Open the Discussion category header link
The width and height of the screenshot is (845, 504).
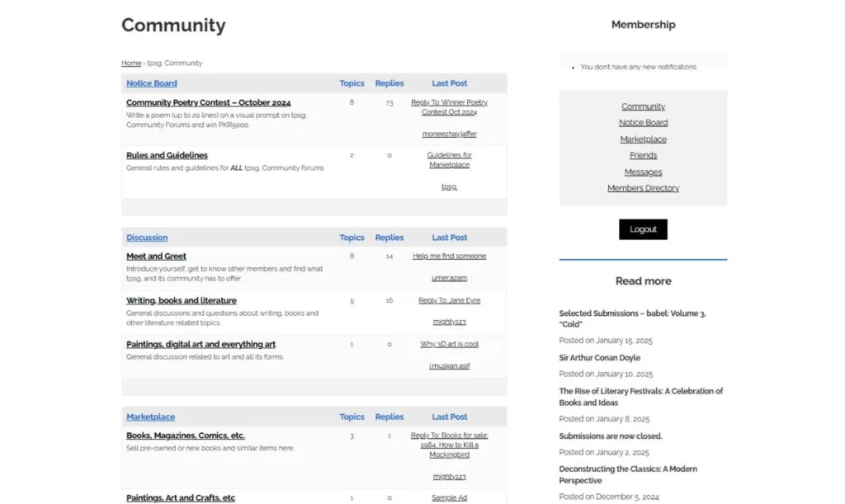147,238
